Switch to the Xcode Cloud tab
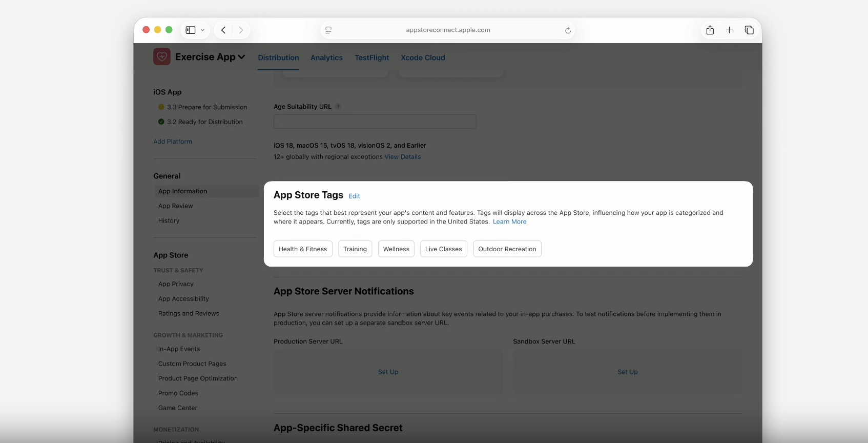The height and width of the screenshot is (443, 868). click(x=423, y=57)
